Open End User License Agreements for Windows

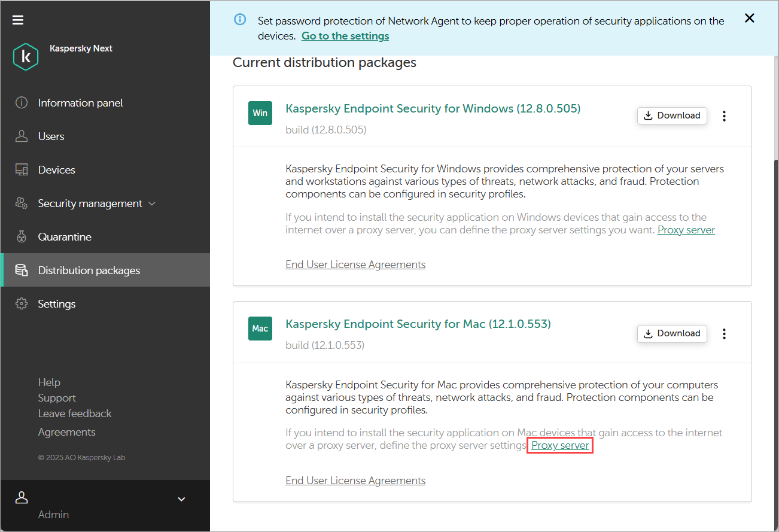point(355,264)
